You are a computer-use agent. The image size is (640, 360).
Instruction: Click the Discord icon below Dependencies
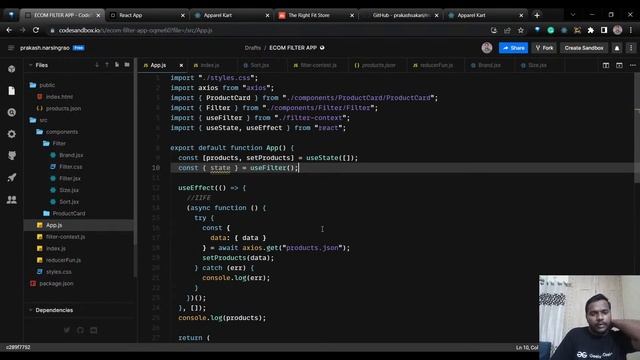coord(94,330)
